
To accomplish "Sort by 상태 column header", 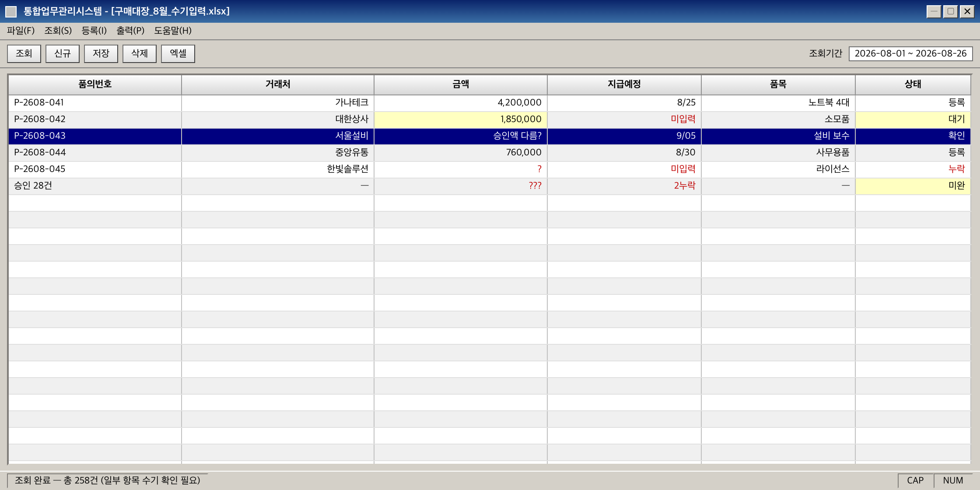I will pyautogui.click(x=913, y=84).
